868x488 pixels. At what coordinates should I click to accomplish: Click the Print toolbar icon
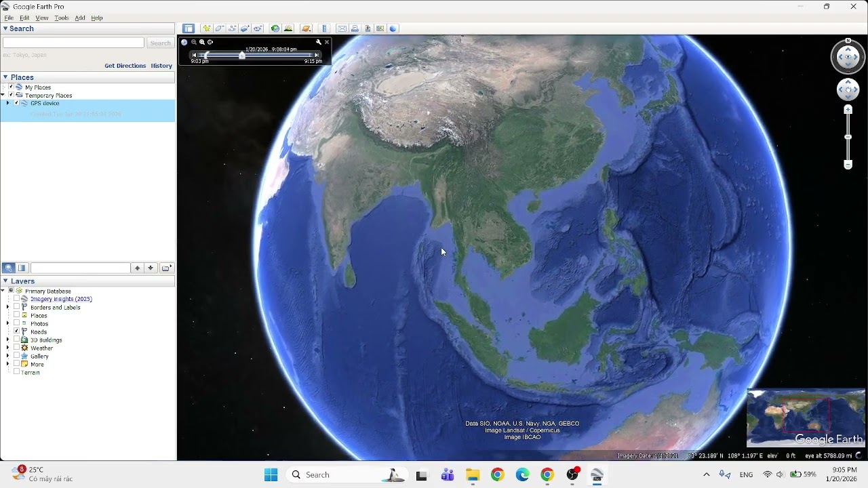[355, 28]
